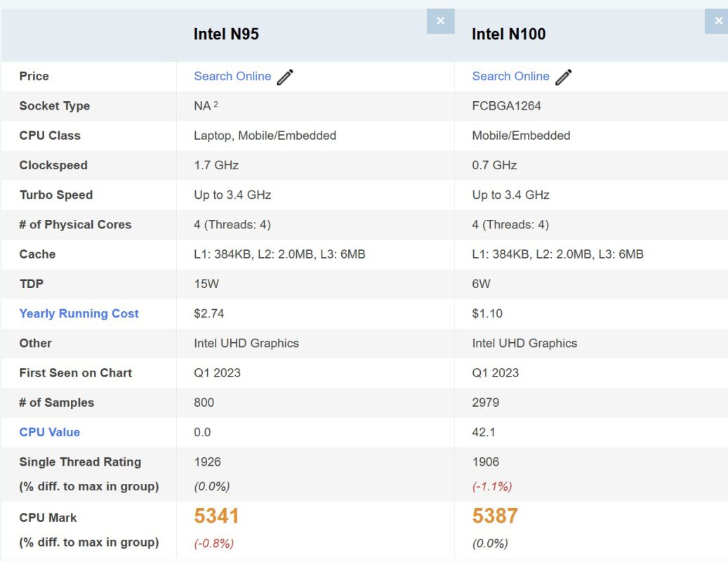The width and height of the screenshot is (728, 562).
Task: Select TDP value 6W
Action: pyautogui.click(x=481, y=284)
